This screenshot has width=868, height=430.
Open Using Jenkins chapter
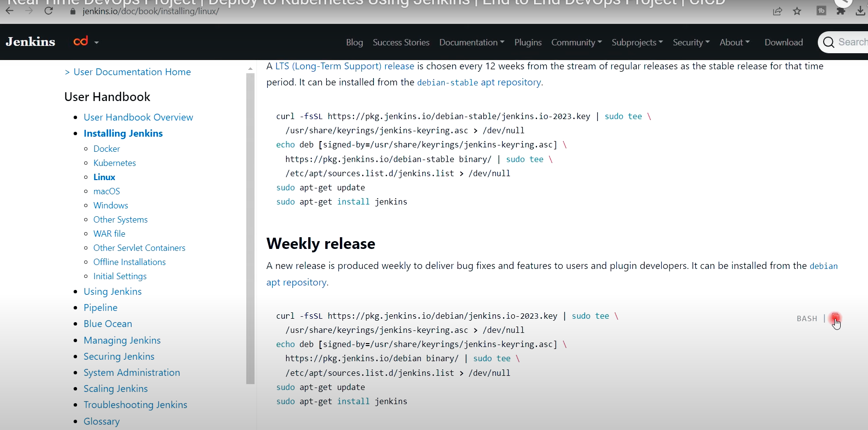pyautogui.click(x=113, y=291)
